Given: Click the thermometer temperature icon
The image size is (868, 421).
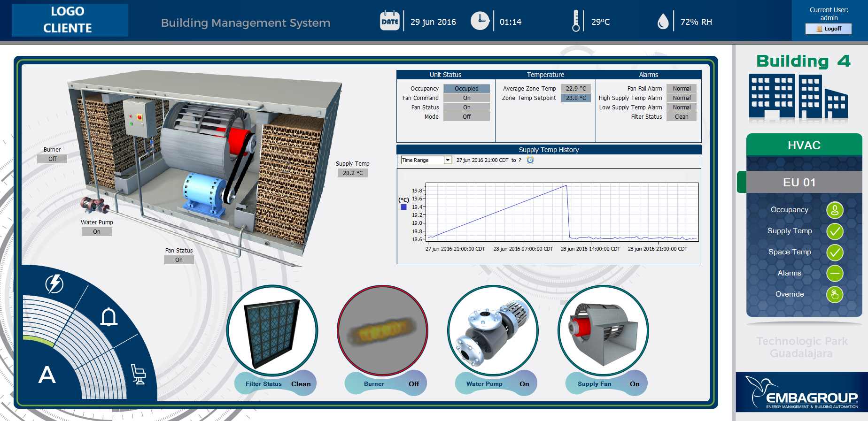Looking at the screenshot, I should pyautogui.click(x=576, y=21).
